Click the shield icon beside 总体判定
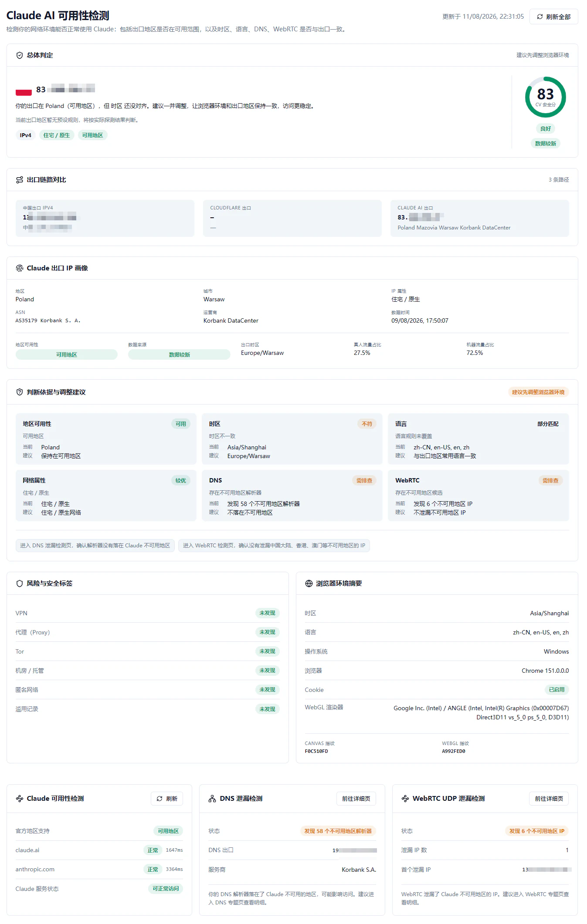 click(x=20, y=55)
